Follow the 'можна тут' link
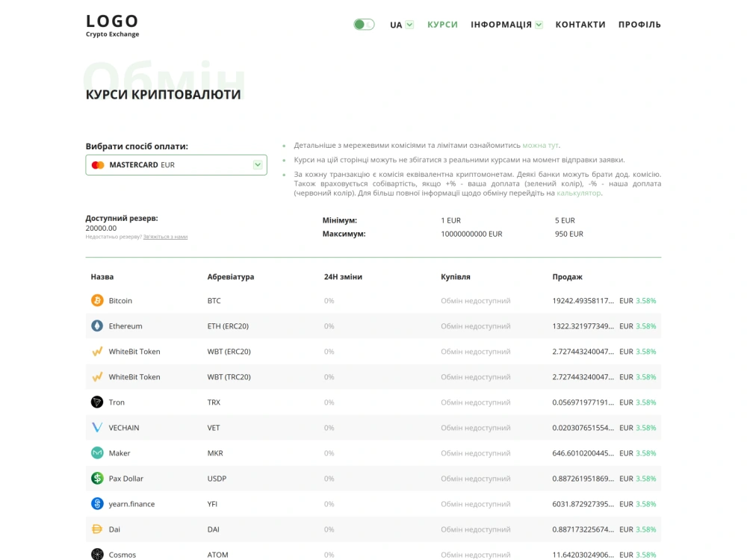The height and width of the screenshot is (560, 747). (540, 146)
